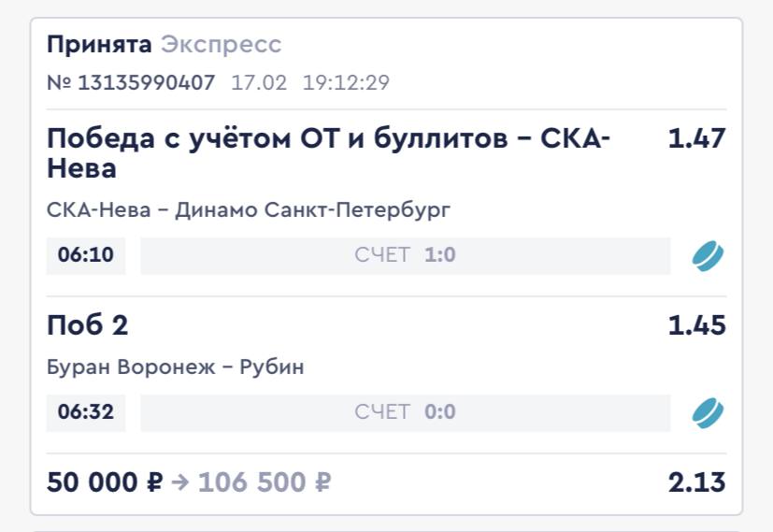Click the arrow between stake and payout
Screen dimensions: 773x532
tap(180, 482)
